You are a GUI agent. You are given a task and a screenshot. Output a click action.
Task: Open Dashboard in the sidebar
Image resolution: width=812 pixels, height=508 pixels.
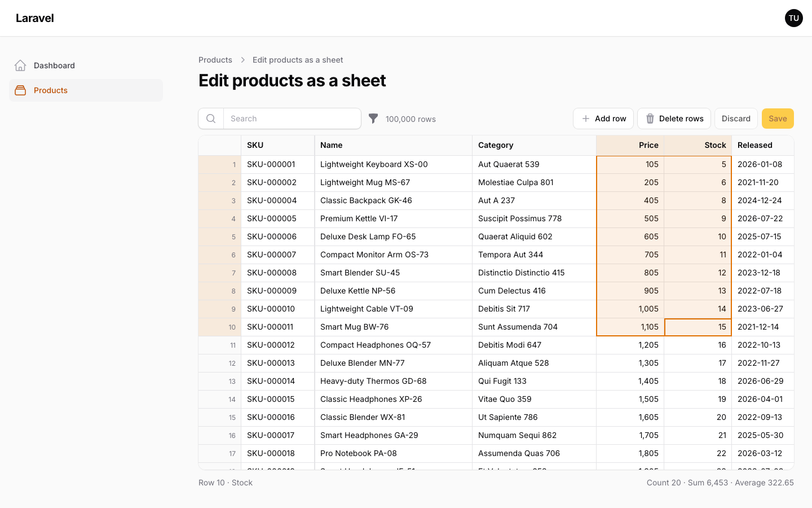coord(86,65)
